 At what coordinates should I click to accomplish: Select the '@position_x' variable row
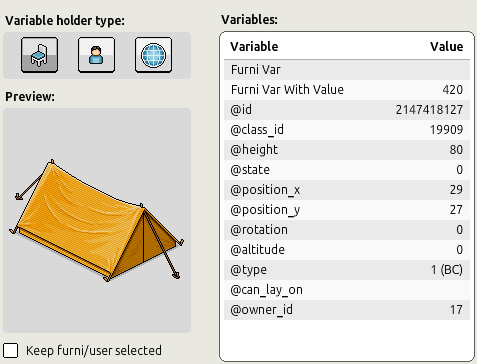point(347,190)
